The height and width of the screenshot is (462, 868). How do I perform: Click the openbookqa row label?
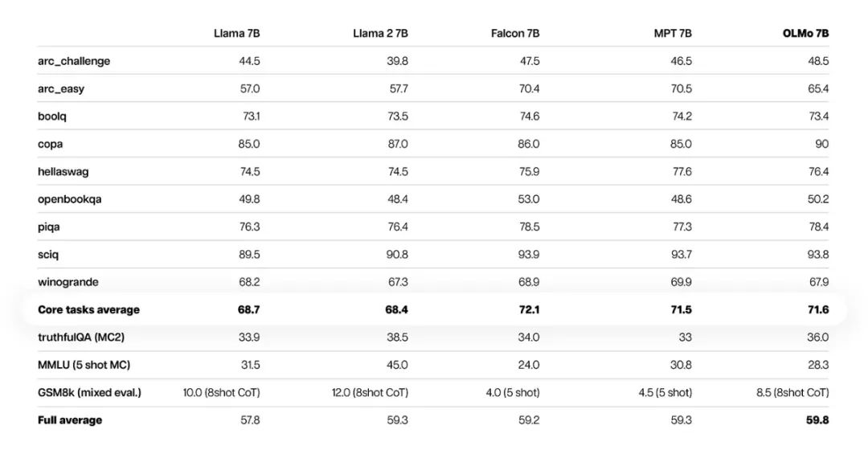tap(68, 199)
